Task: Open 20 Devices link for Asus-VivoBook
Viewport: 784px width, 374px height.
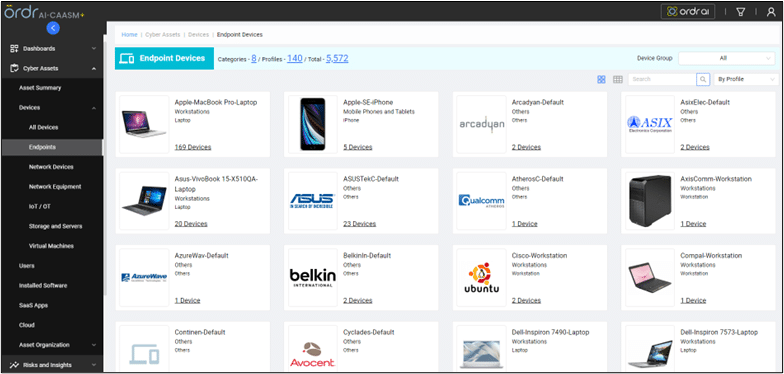Action: [191, 224]
